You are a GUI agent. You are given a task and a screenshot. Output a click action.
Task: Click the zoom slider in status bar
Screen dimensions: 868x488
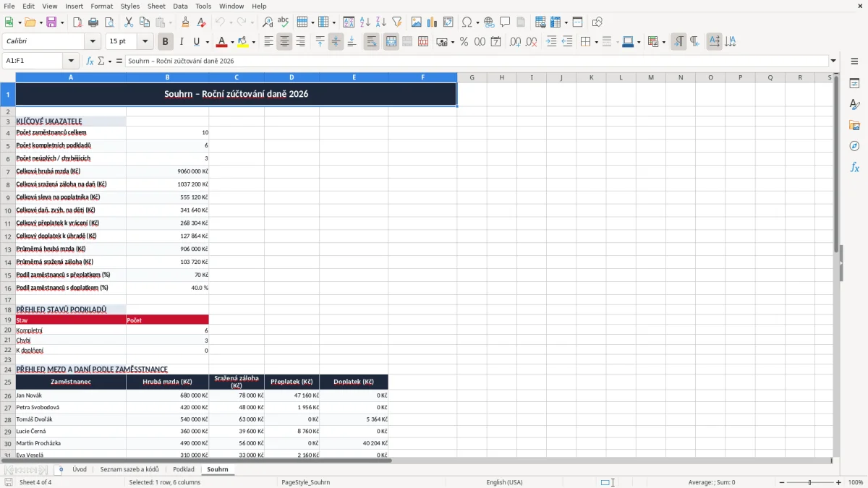809,482
